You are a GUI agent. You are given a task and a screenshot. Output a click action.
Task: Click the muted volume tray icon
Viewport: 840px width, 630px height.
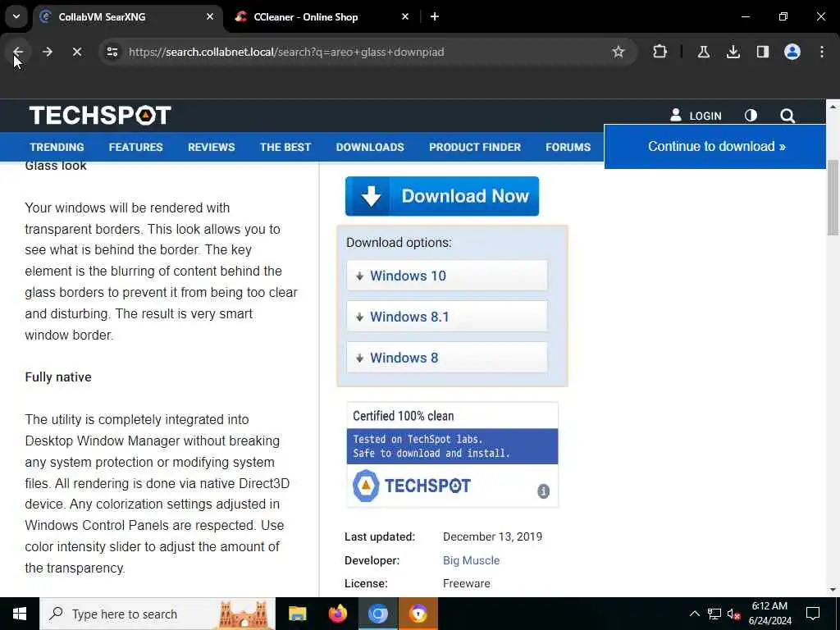click(733, 614)
